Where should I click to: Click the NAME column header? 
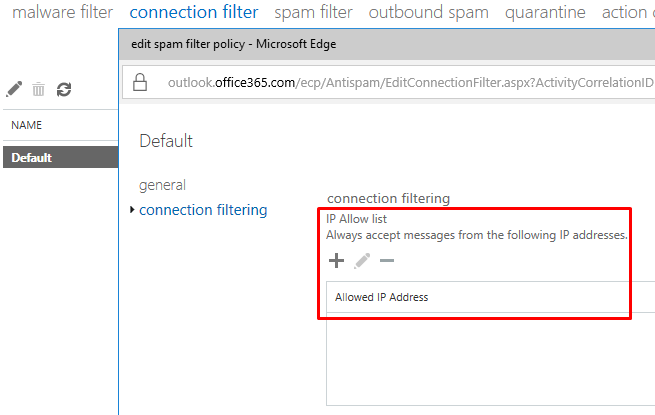coord(27,125)
